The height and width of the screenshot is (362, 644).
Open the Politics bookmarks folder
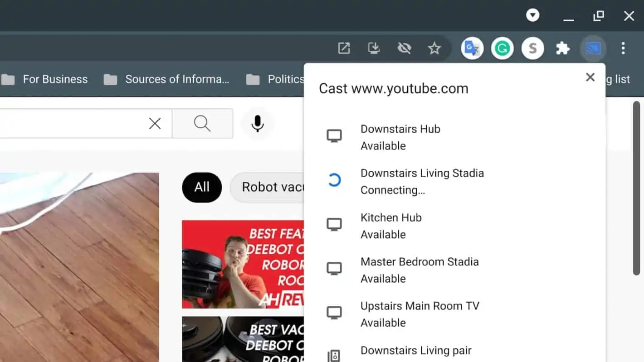pyautogui.click(x=275, y=79)
